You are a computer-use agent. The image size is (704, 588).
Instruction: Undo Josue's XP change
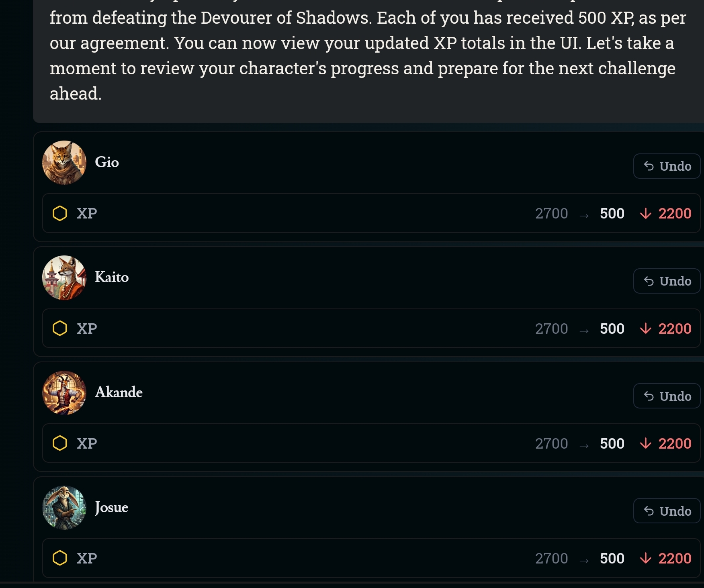coord(667,511)
